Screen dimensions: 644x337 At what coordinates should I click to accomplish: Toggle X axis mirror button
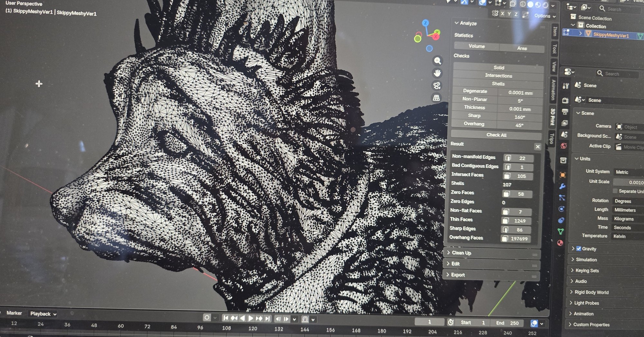click(502, 14)
